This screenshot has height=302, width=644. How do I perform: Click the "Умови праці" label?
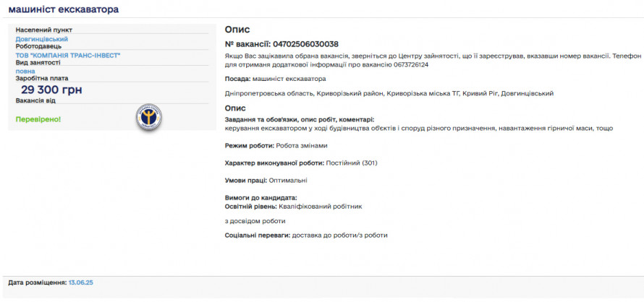point(246,180)
